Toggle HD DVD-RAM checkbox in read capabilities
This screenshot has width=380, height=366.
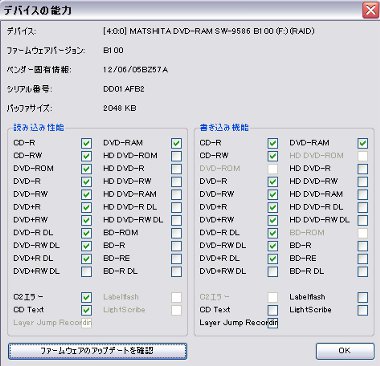pos(176,195)
